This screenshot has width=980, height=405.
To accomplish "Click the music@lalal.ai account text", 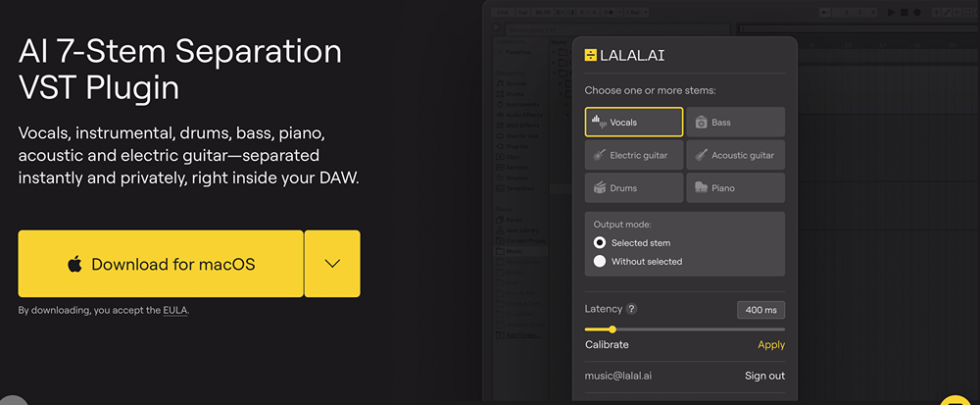I will 618,377.
